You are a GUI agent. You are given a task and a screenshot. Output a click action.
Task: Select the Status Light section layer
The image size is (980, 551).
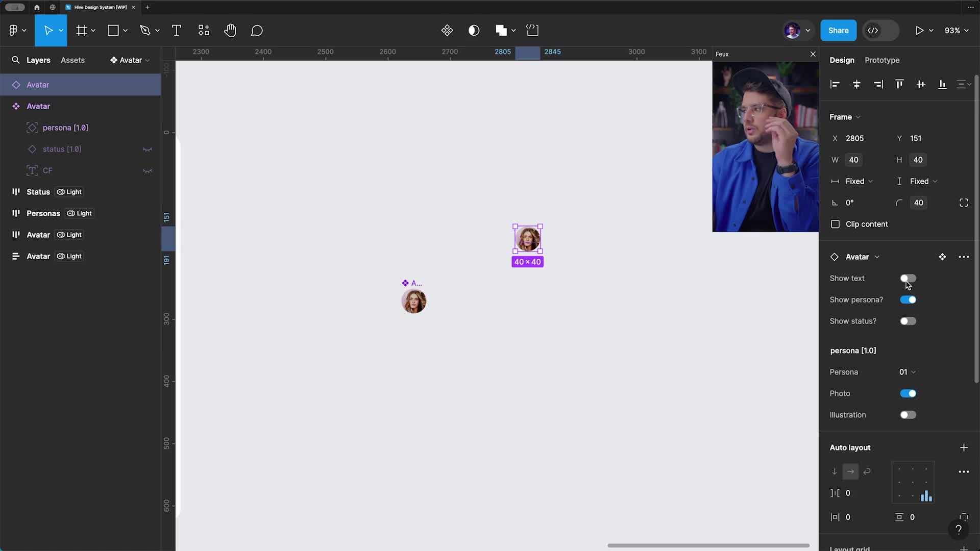point(81,192)
